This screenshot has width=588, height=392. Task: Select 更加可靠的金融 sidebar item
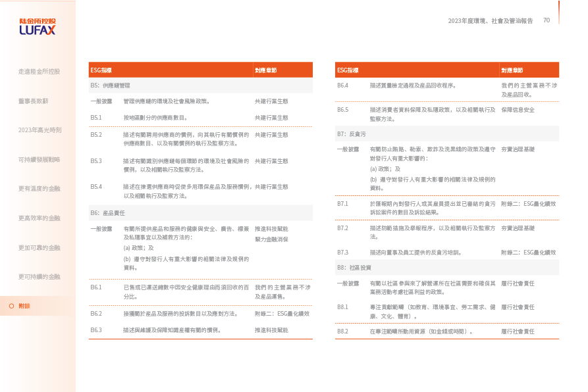(40, 247)
